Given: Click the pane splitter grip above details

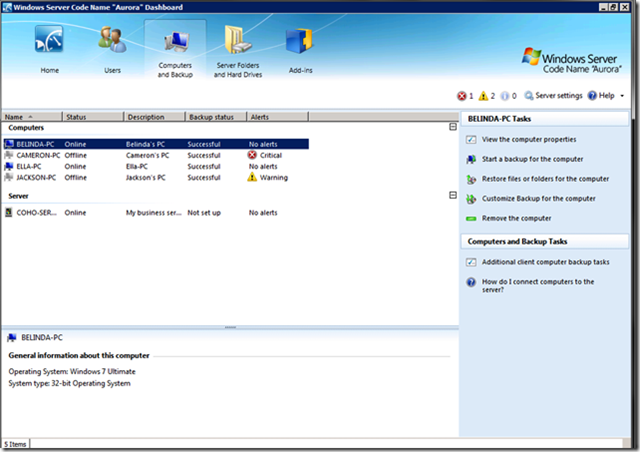Looking at the screenshot, I should coord(230,327).
